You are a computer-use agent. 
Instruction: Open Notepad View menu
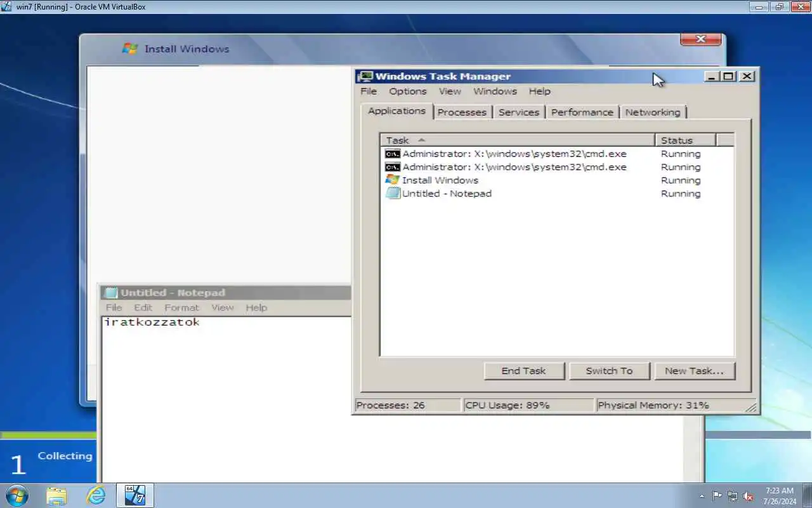tap(223, 307)
